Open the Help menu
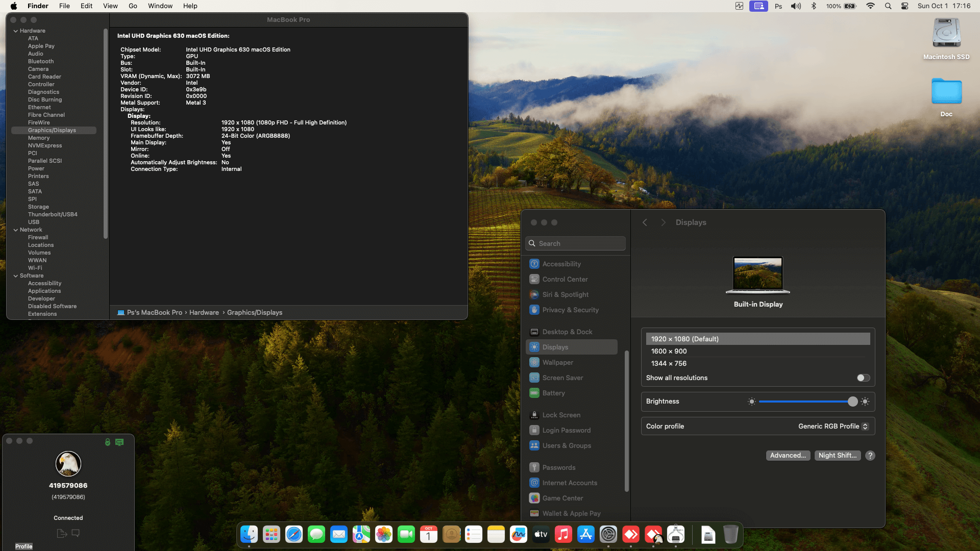The height and width of the screenshot is (551, 980). [x=190, y=6]
